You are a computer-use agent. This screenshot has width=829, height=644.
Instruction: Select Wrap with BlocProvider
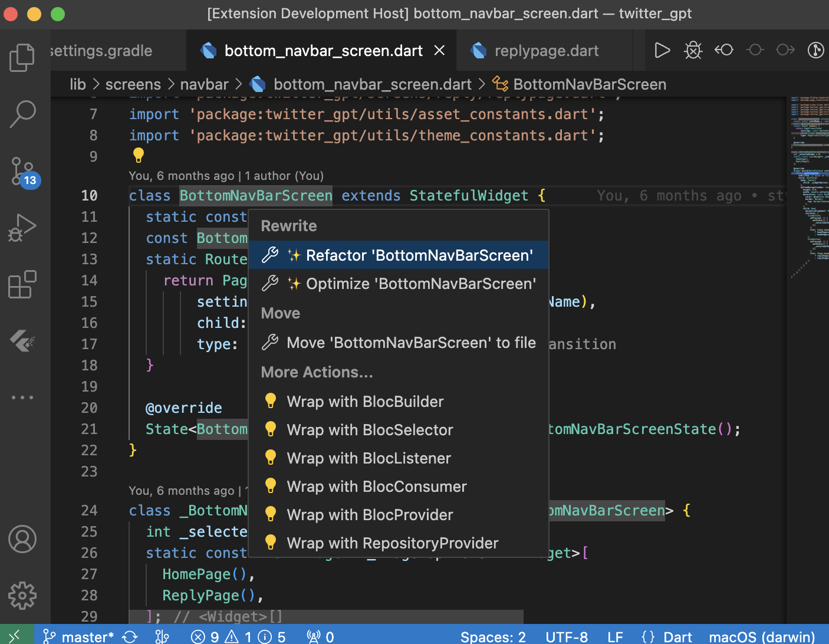(399, 515)
